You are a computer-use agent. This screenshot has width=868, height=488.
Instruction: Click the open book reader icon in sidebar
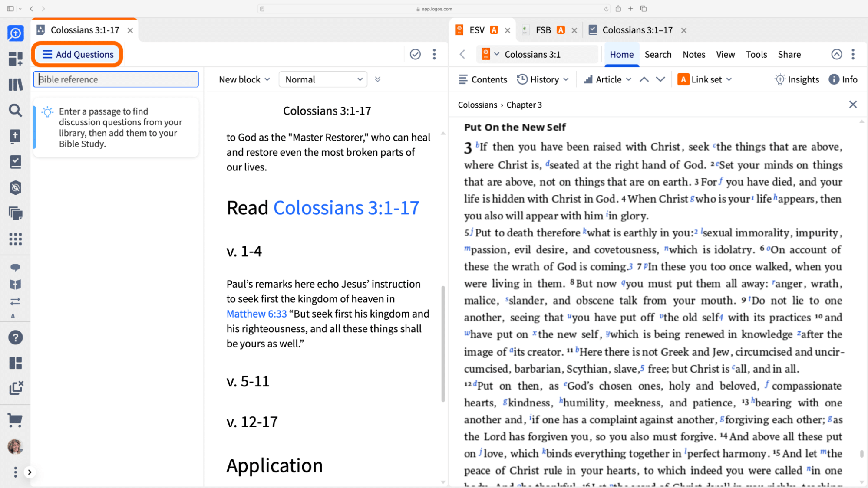point(15,284)
